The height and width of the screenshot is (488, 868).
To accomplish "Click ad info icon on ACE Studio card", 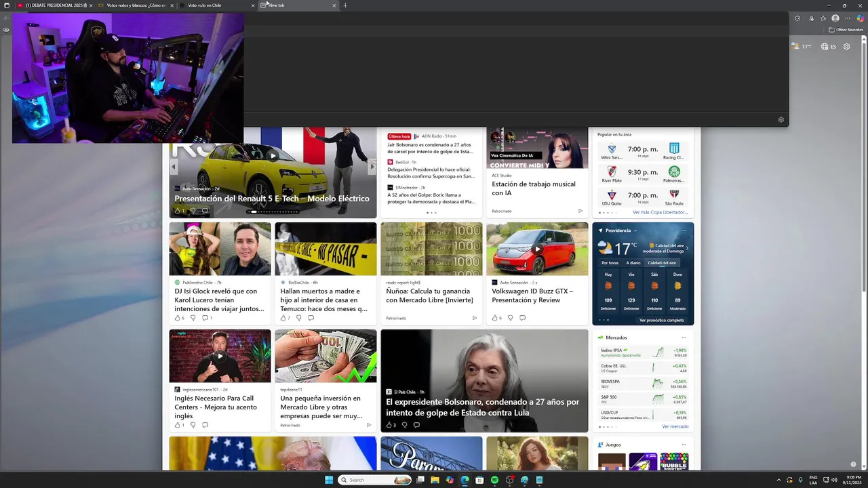I will [x=580, y=211].
